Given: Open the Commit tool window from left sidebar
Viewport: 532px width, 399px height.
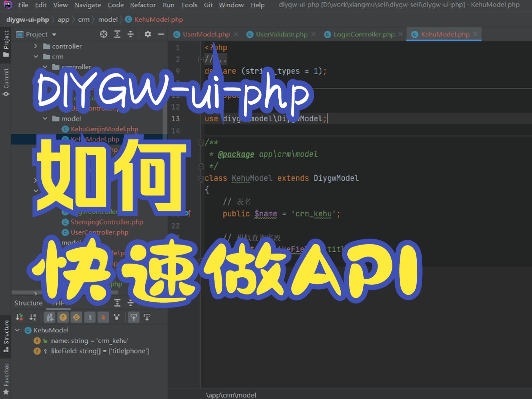Looking at the screenshot, I should 6,81.
